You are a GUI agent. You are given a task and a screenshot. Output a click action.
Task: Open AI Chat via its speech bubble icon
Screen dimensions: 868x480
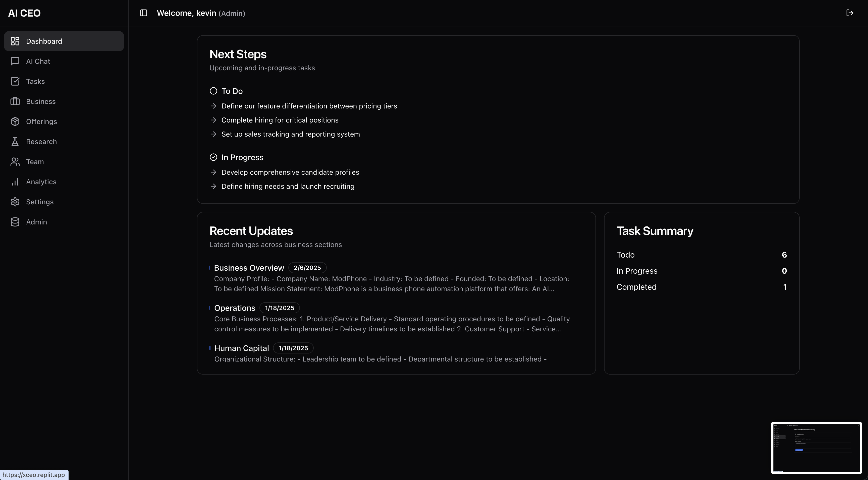(x=15, y=61)
